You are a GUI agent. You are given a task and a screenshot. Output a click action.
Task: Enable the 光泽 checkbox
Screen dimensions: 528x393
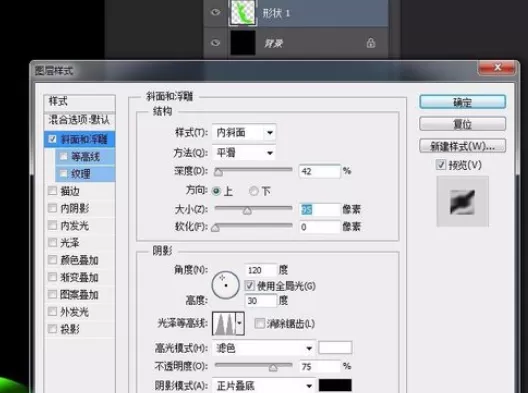coord(53,242)
